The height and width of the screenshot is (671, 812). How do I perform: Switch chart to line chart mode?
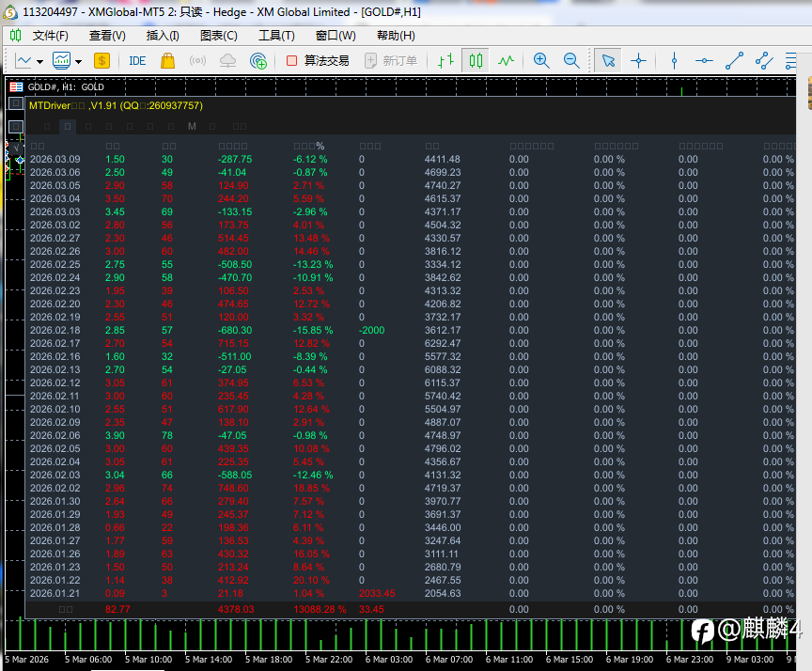click(x=507, y=61)
